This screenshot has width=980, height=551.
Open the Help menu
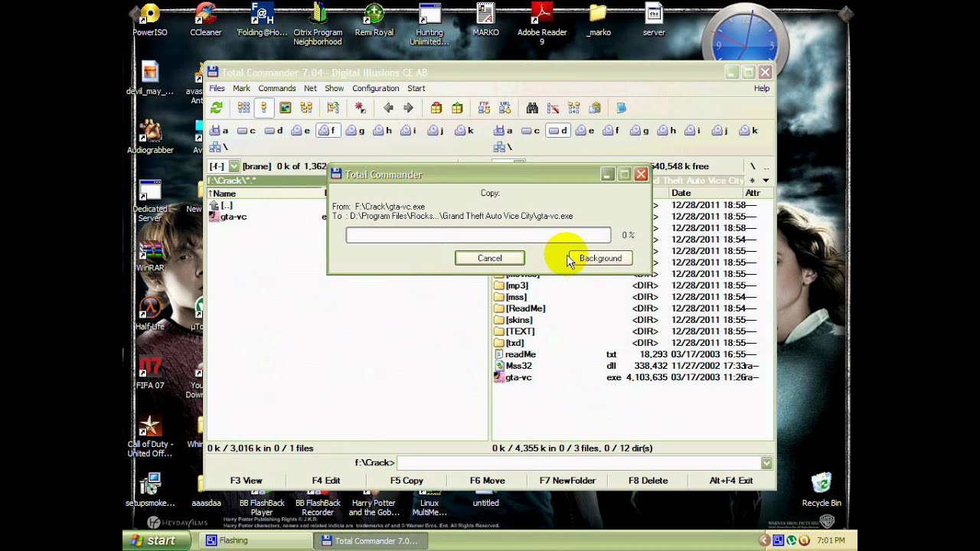(762, 88)
